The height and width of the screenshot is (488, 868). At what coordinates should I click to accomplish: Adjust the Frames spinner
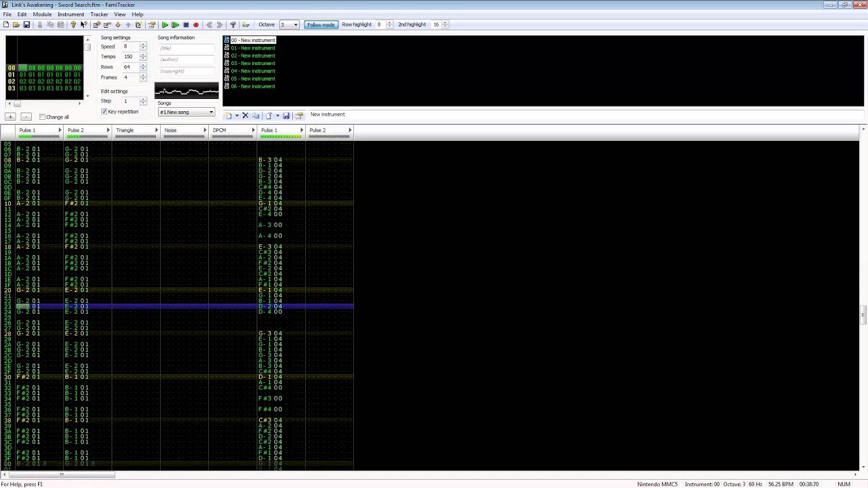[x=143, y=77]
